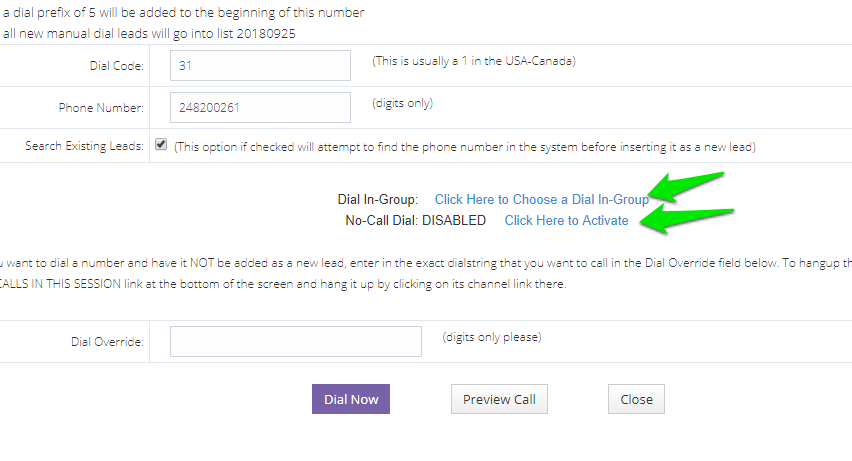Click the Click Here to Activate link
Viewport: 852px width, 461px height.
pos(566,220)
